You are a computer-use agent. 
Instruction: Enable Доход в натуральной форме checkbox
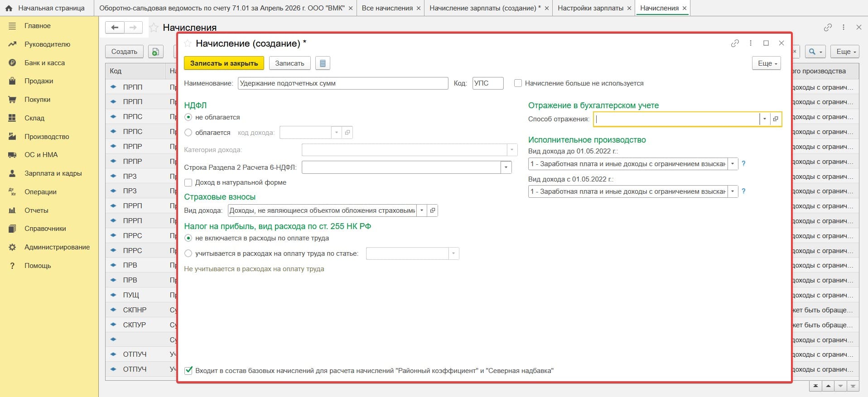[188, 182]
